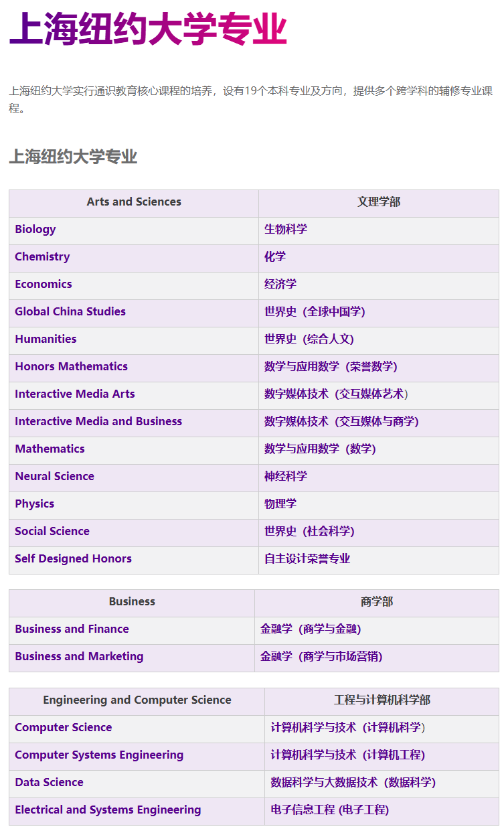Click the 经济学 link

click(280, 284)
